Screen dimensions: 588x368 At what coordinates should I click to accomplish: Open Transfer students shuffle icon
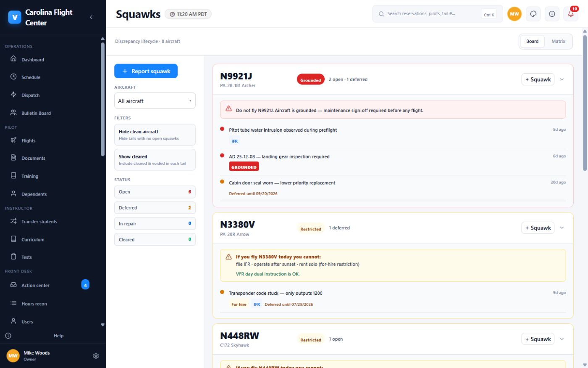pos(13,221)
